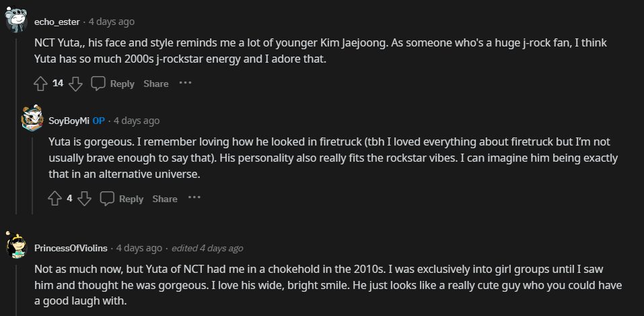Share echo_ester's comment
Screen dimensions: 644x316
(155, 84)
